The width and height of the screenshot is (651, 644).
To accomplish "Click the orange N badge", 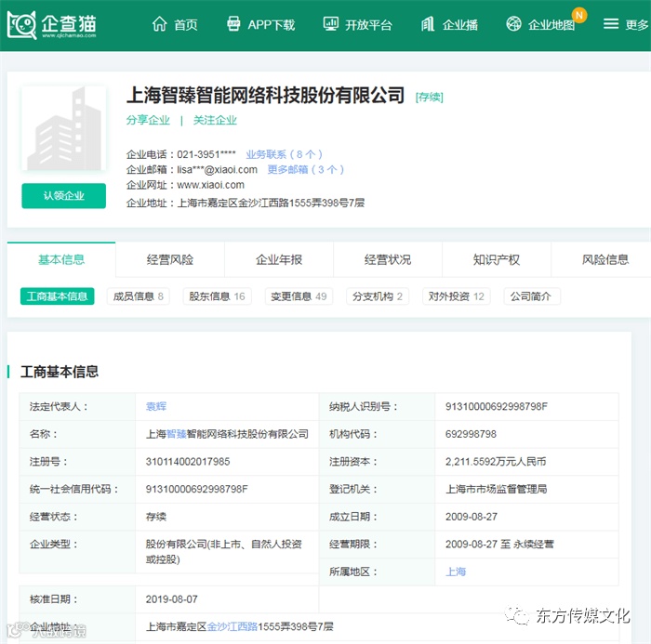I will tap(579, 16).
